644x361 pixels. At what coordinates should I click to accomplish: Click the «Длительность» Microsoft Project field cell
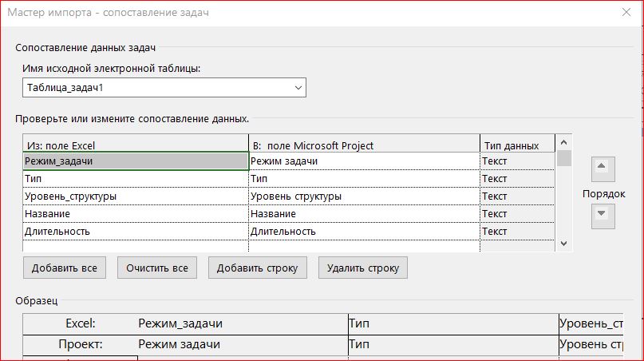coord(363,232)
